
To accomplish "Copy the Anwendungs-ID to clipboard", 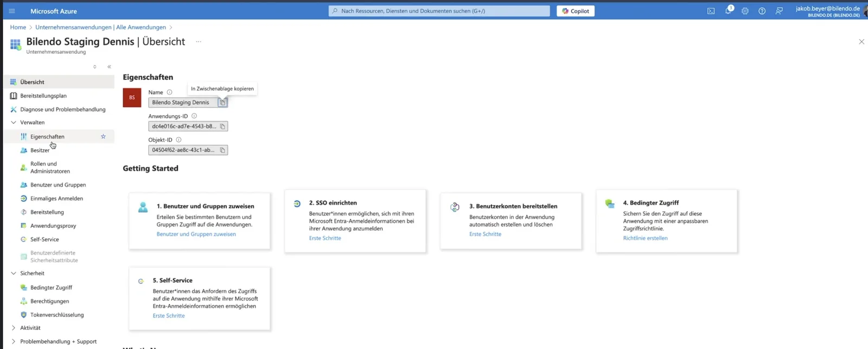I will tap(222, 126).
